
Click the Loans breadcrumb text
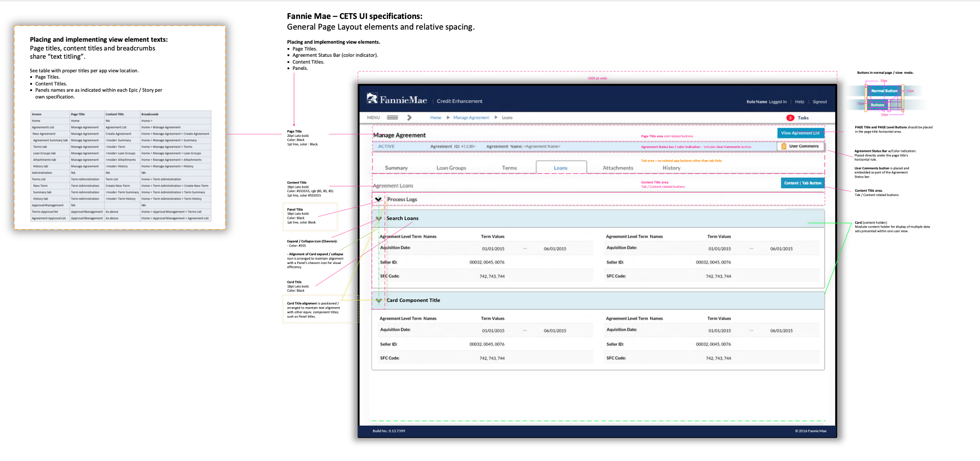507,117
